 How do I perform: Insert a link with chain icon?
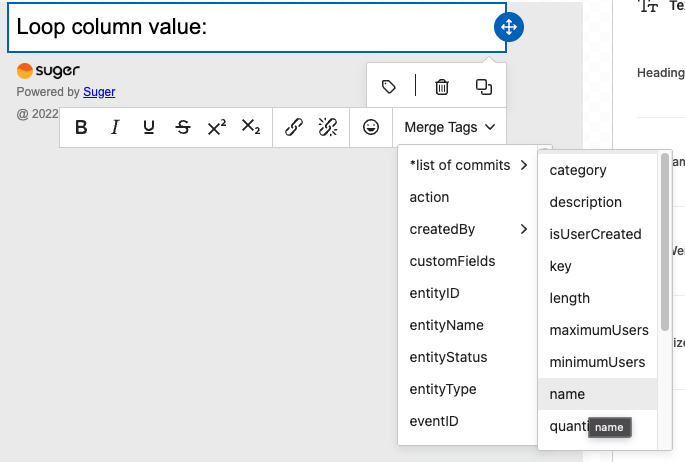point(293,128)
